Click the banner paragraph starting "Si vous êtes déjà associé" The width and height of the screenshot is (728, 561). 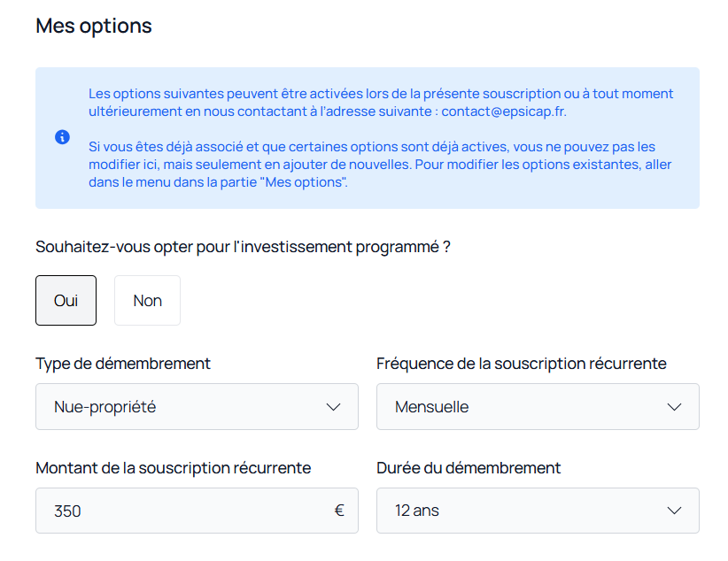[381, 165]
